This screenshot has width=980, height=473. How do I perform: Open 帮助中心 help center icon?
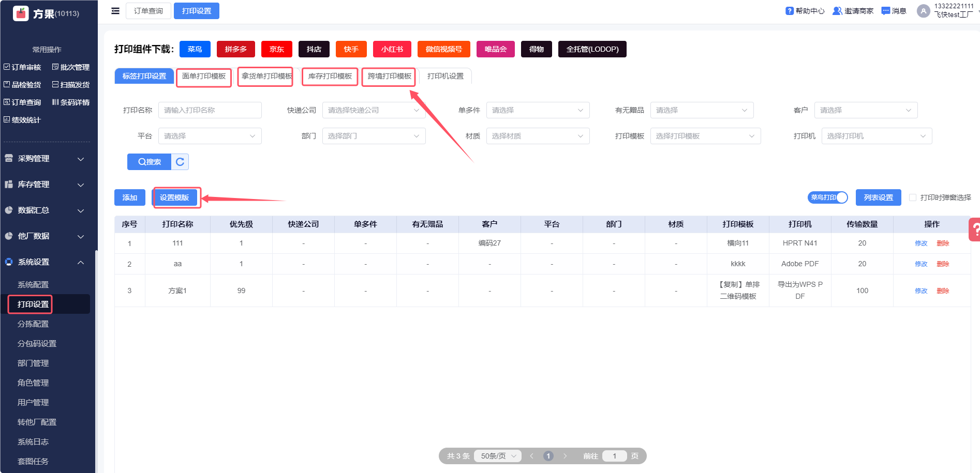[789, 11]
